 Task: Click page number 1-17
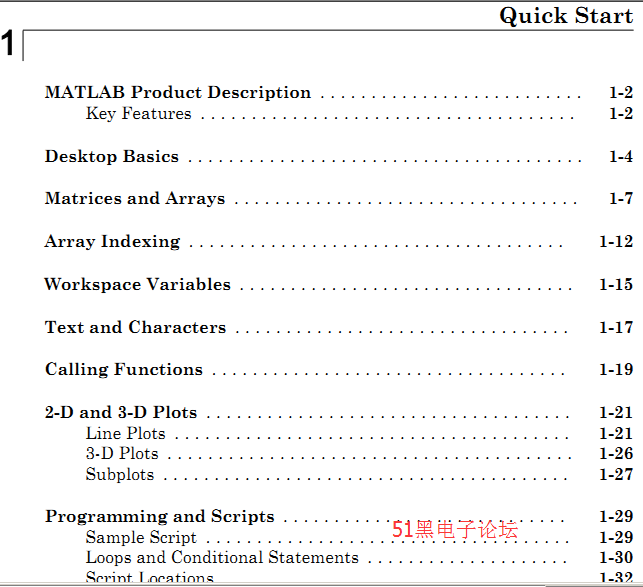click(616, 327)
